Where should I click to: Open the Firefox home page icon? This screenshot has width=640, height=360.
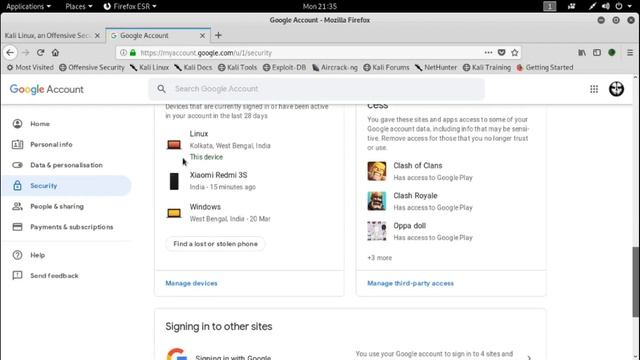(56, 53)
